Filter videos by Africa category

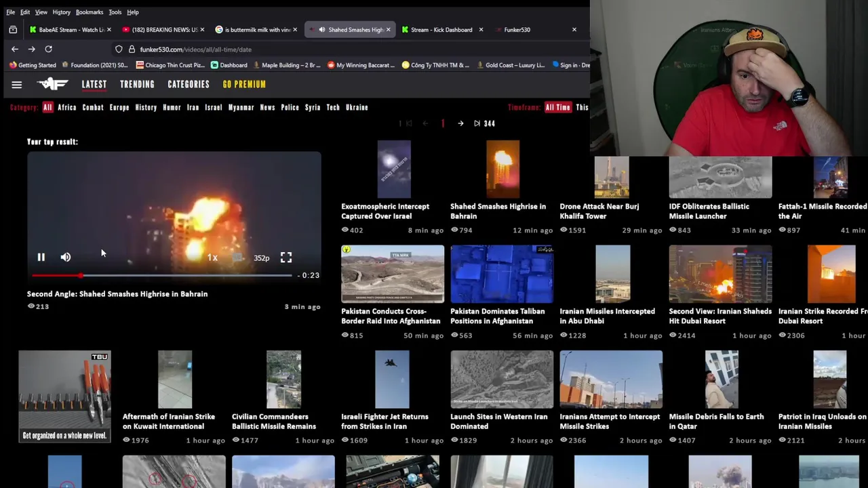tap(67, 107)
